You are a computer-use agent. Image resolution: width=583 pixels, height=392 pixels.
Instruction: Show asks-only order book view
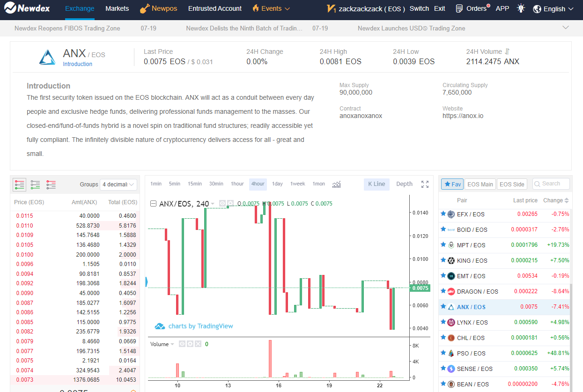click(x=51, y=185)
